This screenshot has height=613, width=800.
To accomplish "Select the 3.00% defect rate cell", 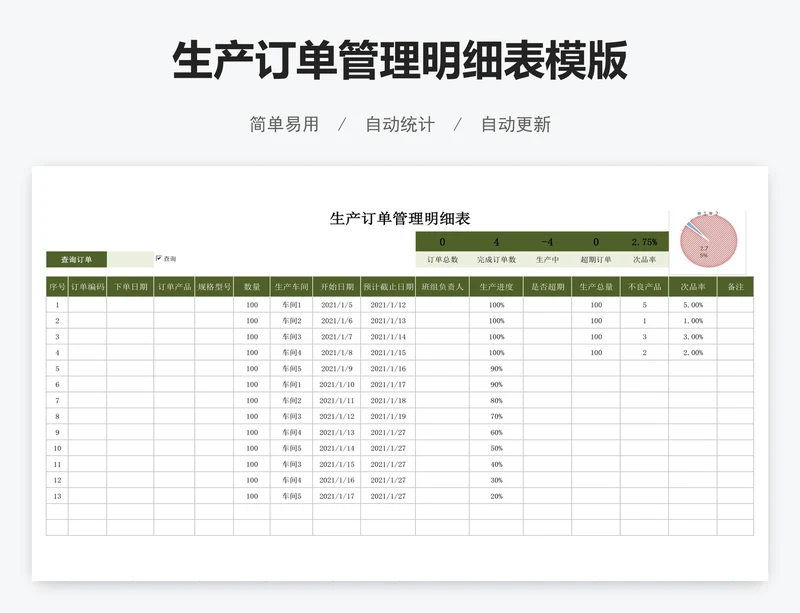I will coord(693,336).
